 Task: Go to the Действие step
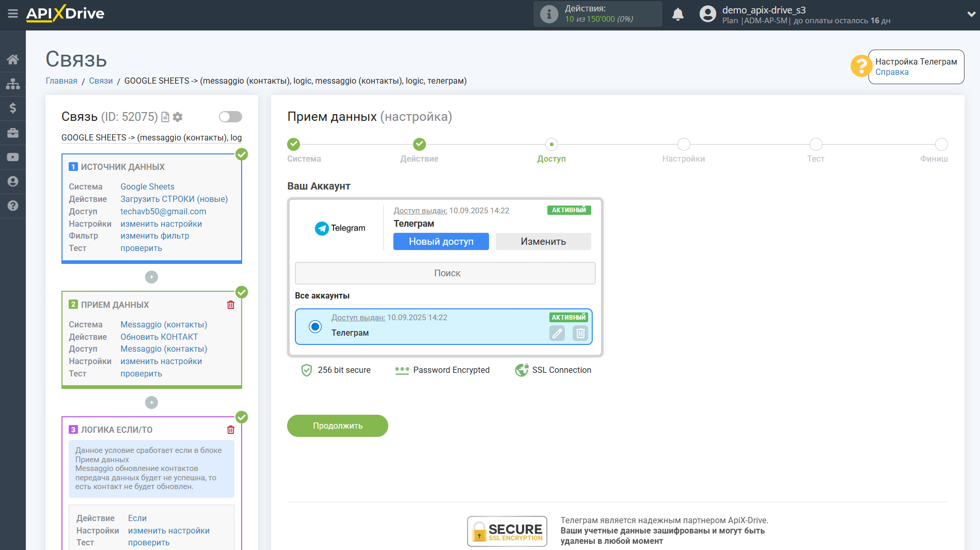tap(419, 145)
